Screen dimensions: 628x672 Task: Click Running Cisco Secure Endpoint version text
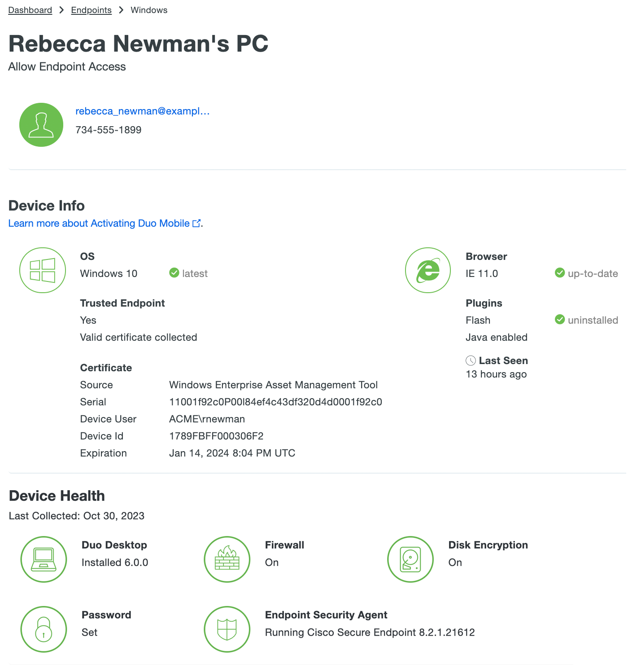pos(370,632)
